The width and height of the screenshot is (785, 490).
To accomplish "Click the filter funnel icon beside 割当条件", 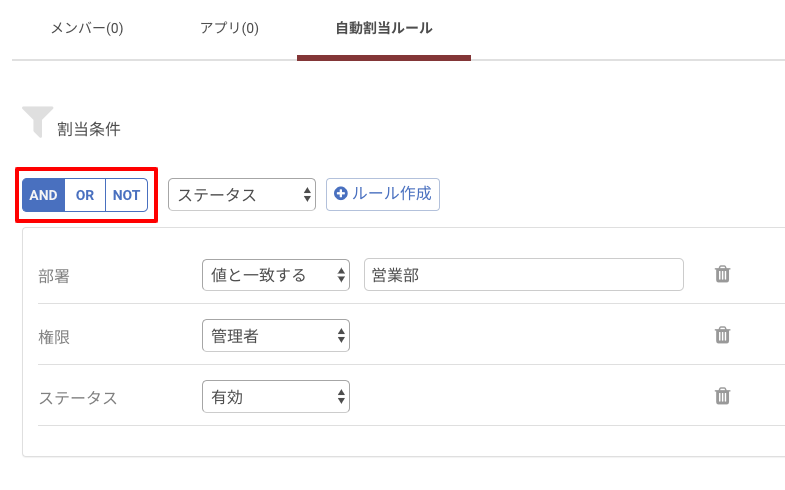I will pyautogui.click(x=38, y=122).
